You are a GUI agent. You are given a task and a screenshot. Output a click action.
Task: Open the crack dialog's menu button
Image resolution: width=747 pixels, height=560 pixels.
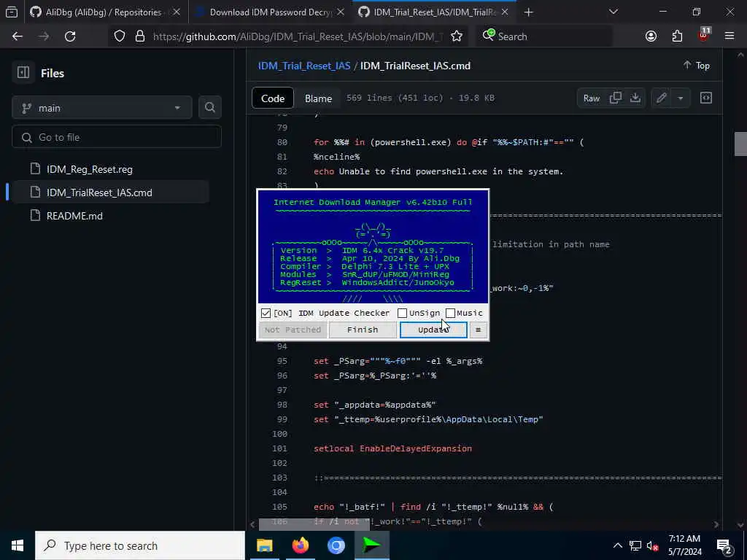point(479,330)
